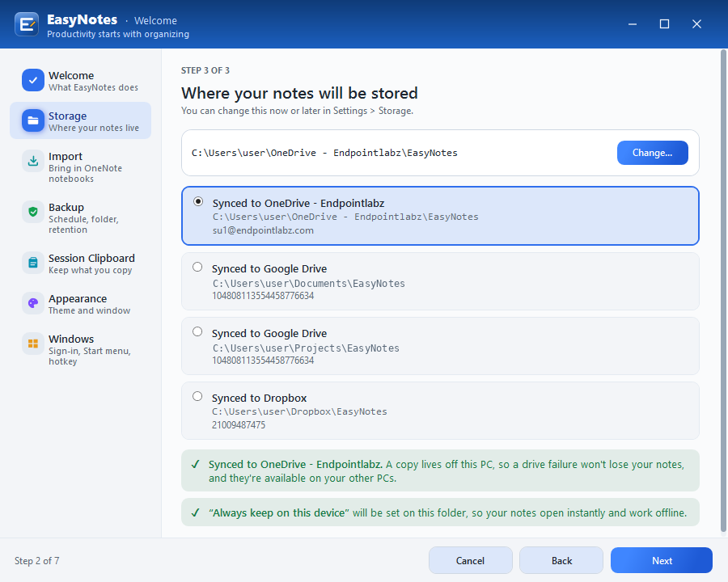The image size is (728, 582).
Task: Close the EasyNotes window
Action: click(x=696, y=24)
